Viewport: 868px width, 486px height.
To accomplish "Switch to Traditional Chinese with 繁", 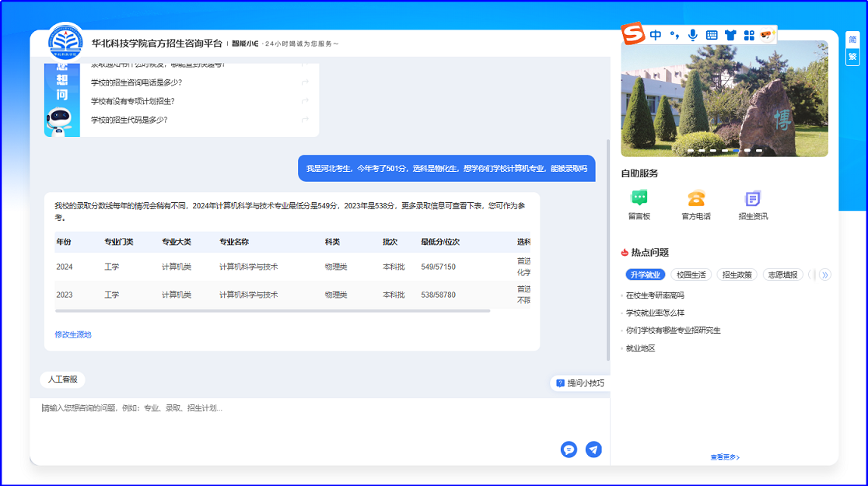I will (852, 57).
